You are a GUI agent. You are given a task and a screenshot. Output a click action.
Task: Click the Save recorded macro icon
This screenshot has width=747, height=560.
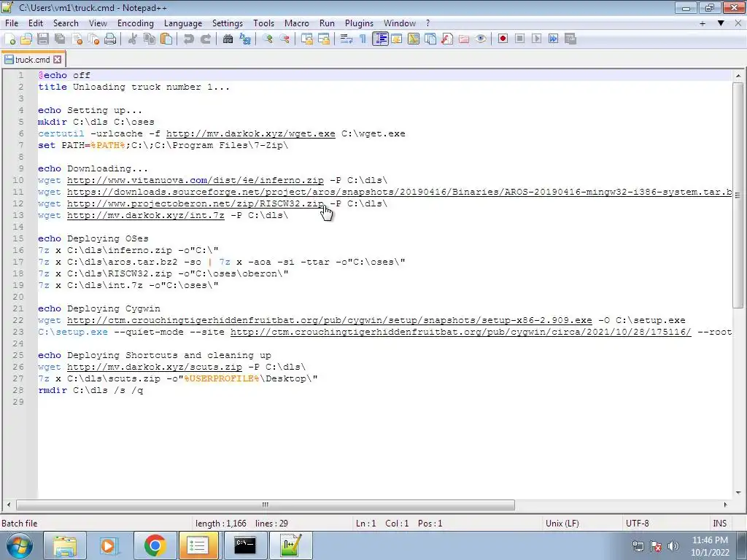pyautogui.click(x=570, y=39)
